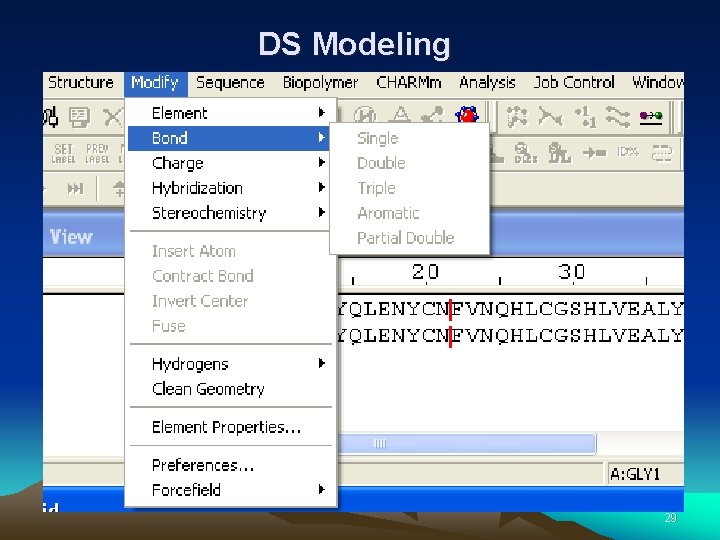The width and height of the screenshot is (720, 540).
Task: Open the highlighted Bond submenu entry
Action: tap(229, 138)
